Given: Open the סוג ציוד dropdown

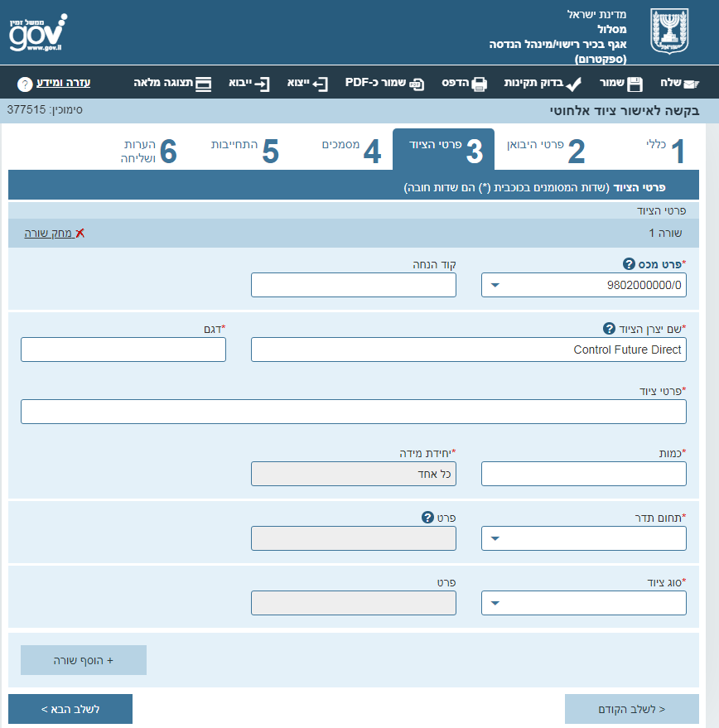Looking at the screenshot, I should coord(584,603).
